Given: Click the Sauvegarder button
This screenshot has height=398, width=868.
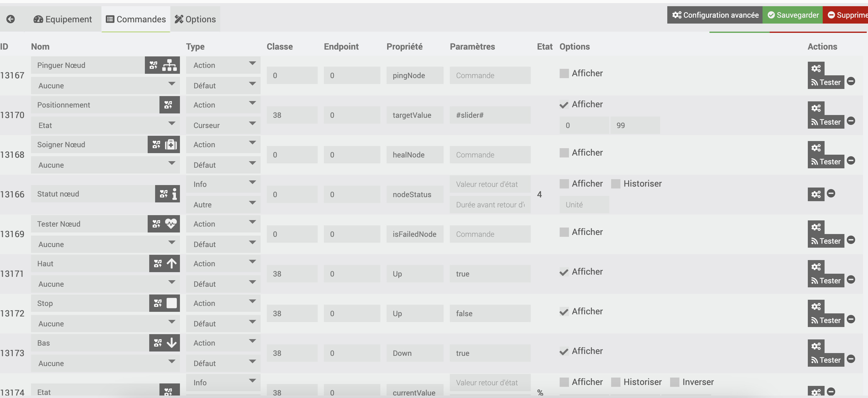Looking at the screenshot, I should click(x=793, y=15).
